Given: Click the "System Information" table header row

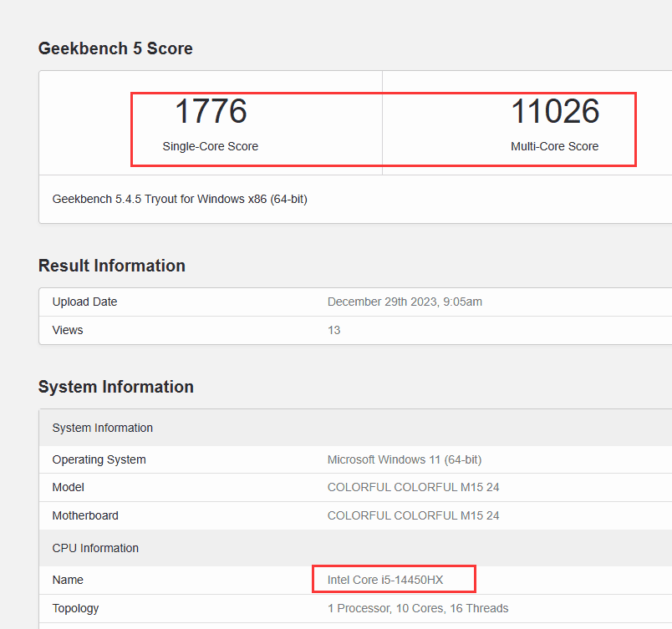Looking at the screenshot, I should tap(355, 428).
